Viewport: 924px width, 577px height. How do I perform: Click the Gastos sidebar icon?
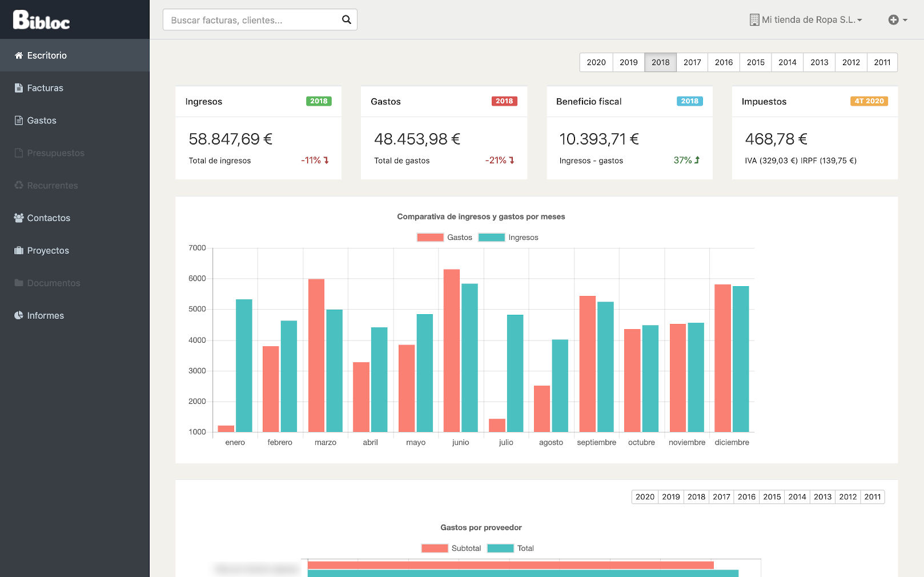pos(19,121)
